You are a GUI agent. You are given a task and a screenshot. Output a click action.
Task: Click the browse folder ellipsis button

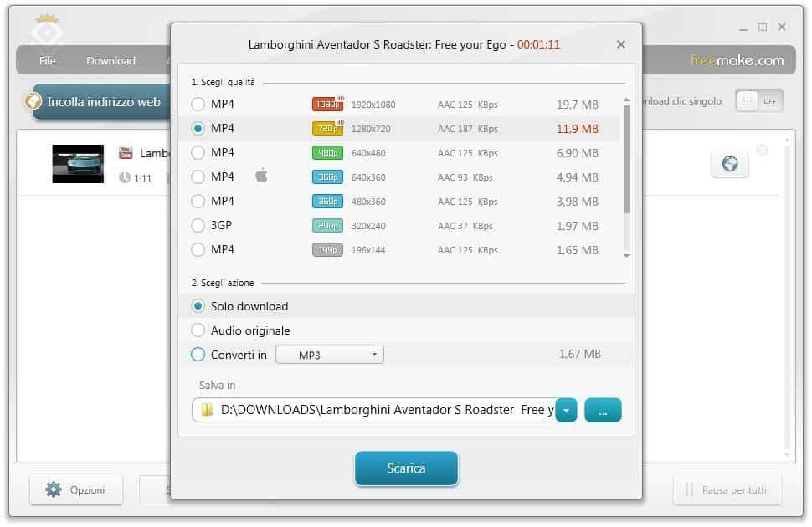coord(603,410)
